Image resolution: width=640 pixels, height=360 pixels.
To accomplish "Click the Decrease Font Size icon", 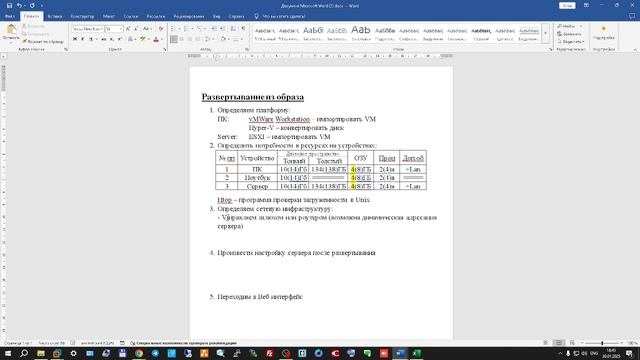I will tap(136, 29).
